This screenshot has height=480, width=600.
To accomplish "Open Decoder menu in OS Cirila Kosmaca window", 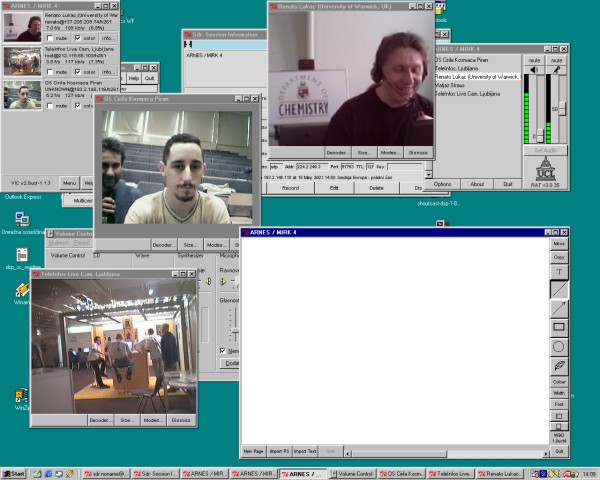I will 163,244.
